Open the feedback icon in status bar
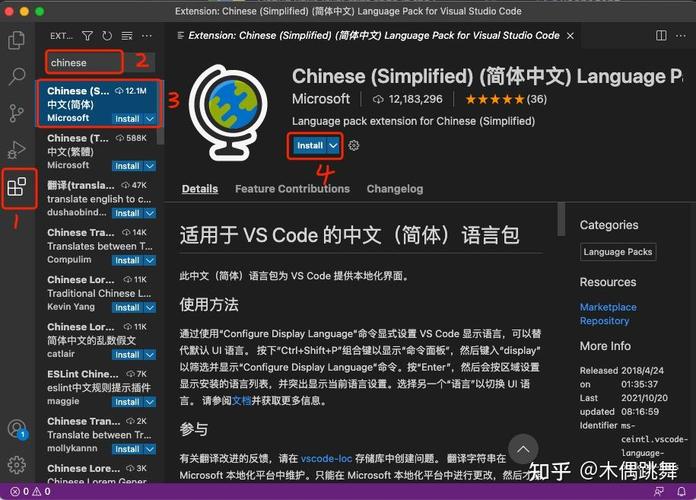 tap(659, 492)
